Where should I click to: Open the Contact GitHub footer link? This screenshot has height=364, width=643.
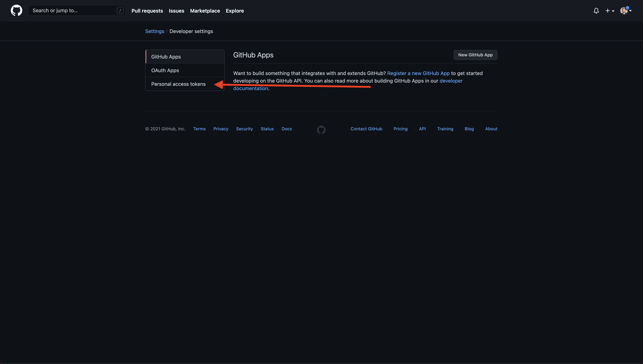point(366,129)
